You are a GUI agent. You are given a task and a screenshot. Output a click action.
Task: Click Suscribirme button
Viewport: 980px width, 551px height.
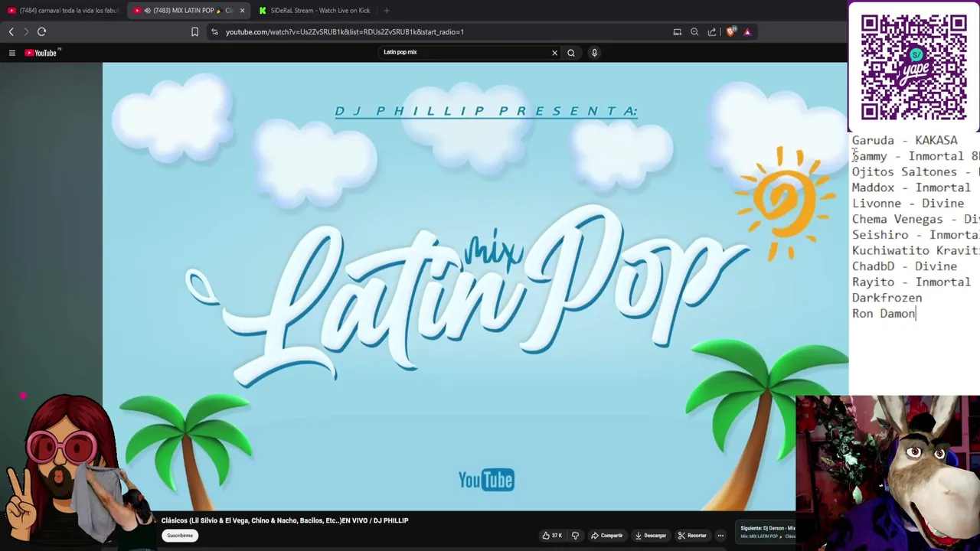pos(180,536)
